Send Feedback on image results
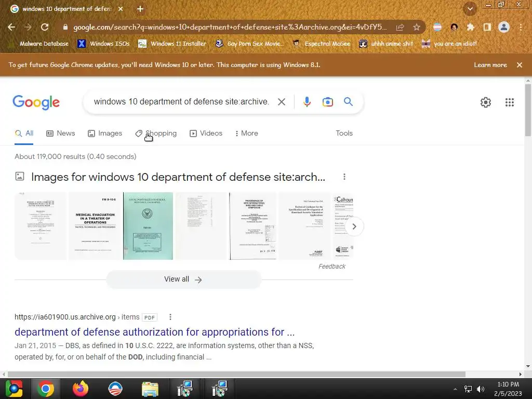 (x=332, y=267)
